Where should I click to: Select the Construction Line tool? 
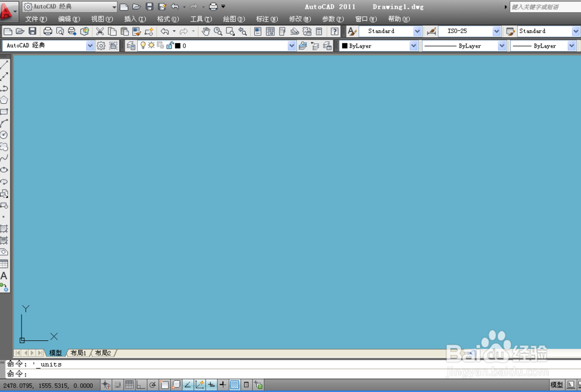4,77
